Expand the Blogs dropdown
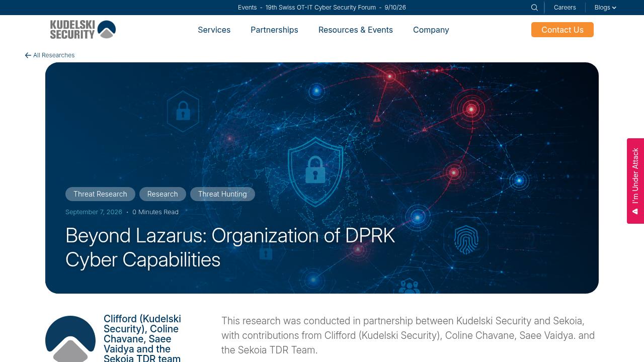644x362 pixels. point(605,8)
